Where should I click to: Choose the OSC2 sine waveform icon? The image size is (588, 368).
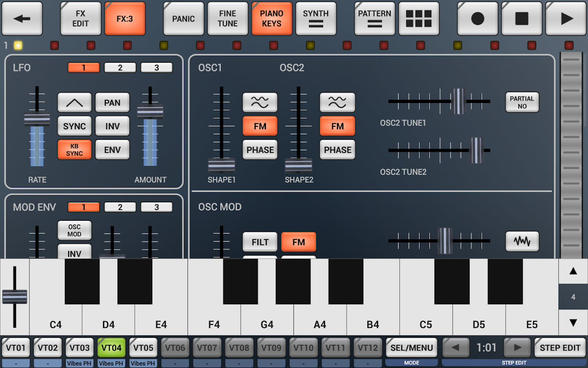pyautogui.click(x=337, y=102)
